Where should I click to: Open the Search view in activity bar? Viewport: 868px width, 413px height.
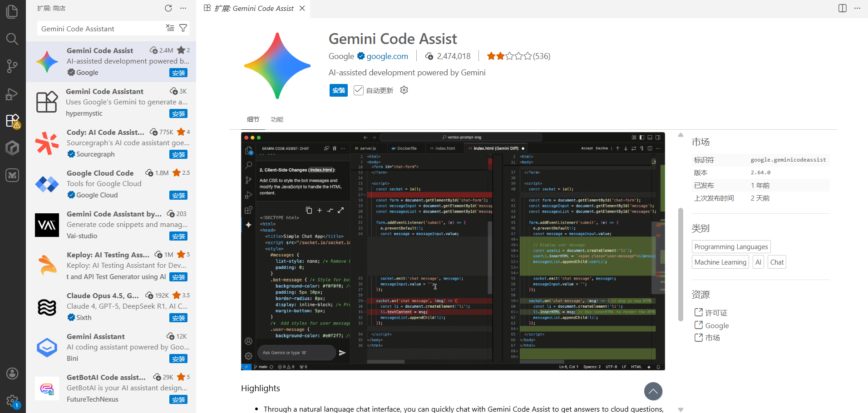pos(12,39)
